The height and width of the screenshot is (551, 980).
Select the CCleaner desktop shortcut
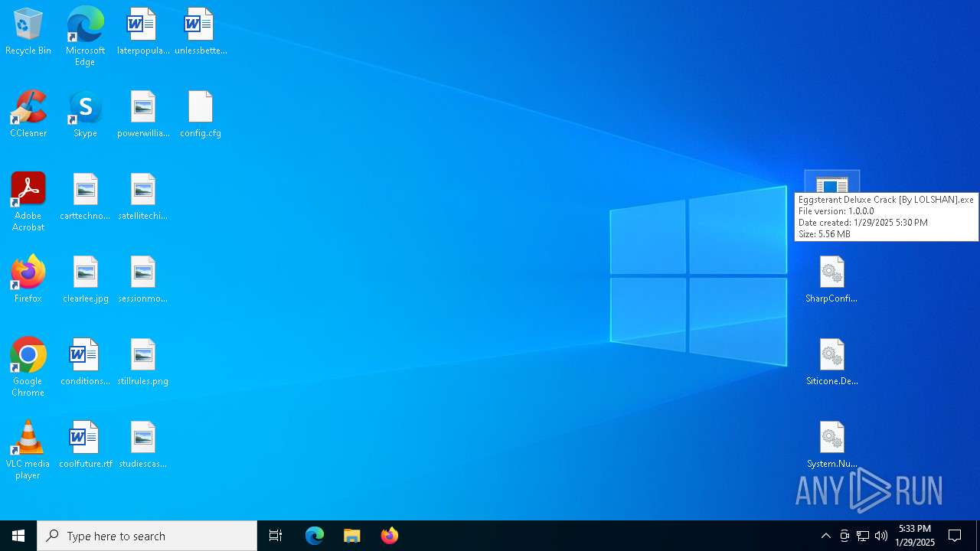point(28,114)
